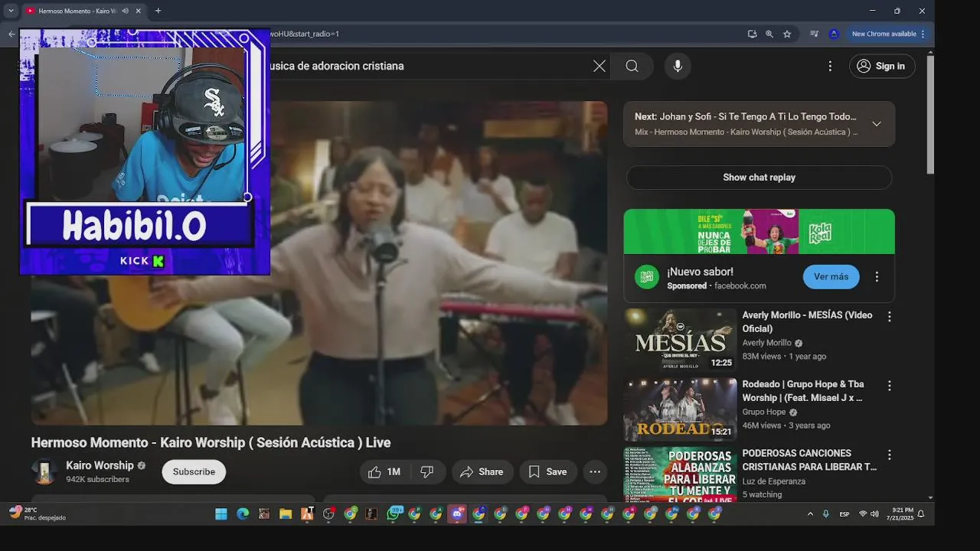Click the 942K subscribers text
980x551 pixels.
(97, 480)
